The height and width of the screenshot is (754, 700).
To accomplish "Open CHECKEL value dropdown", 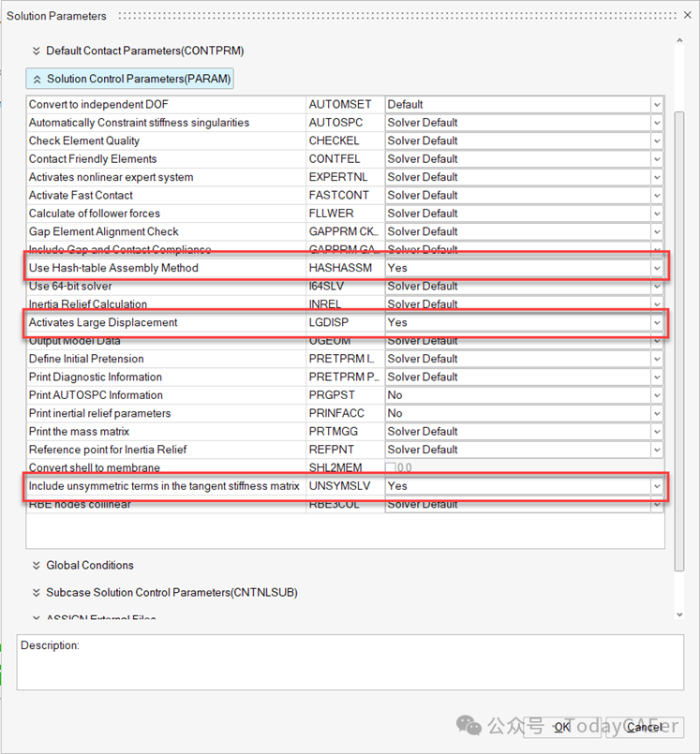I will [657, 140].
